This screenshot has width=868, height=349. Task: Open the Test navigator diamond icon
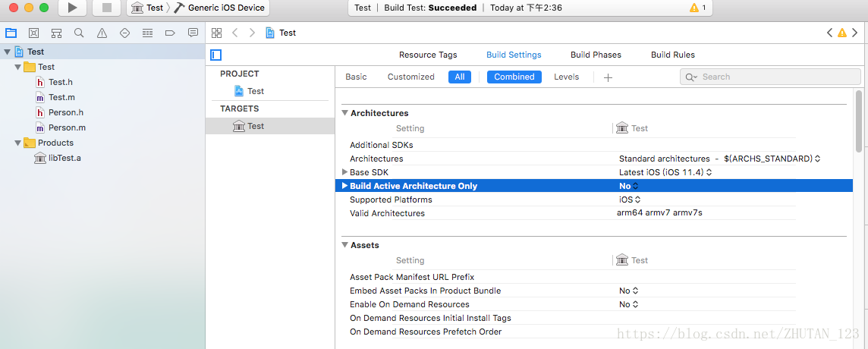tap(124, 33)
